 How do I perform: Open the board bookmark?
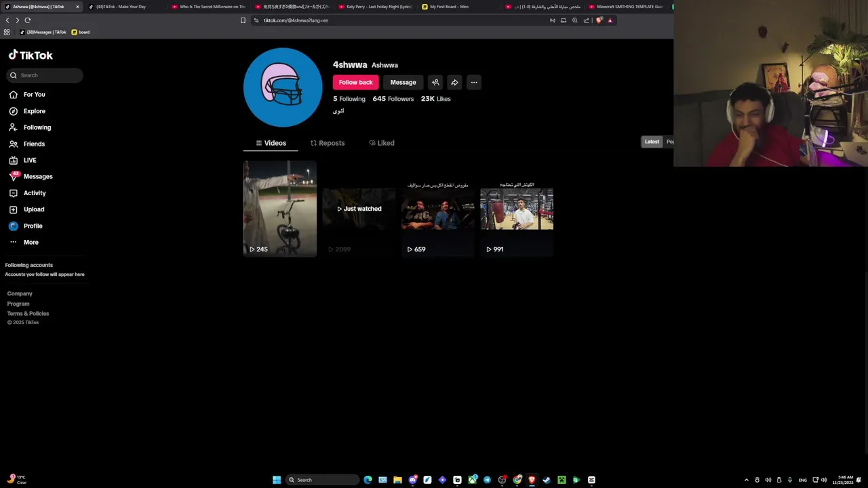coord(81,32)
